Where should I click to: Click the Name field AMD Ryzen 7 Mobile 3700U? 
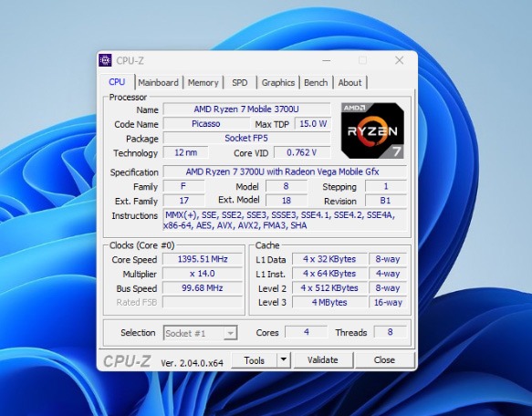click(x=246, y=109)
